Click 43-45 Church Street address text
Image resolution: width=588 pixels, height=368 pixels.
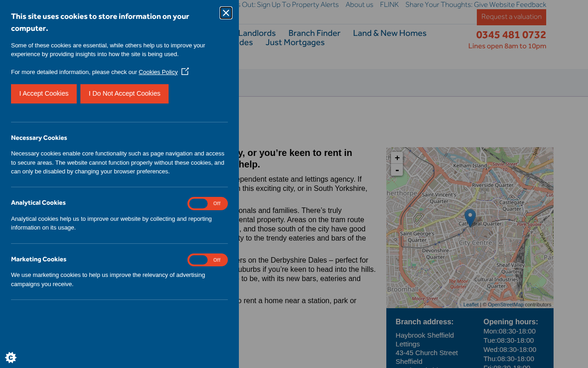point(427,353)
